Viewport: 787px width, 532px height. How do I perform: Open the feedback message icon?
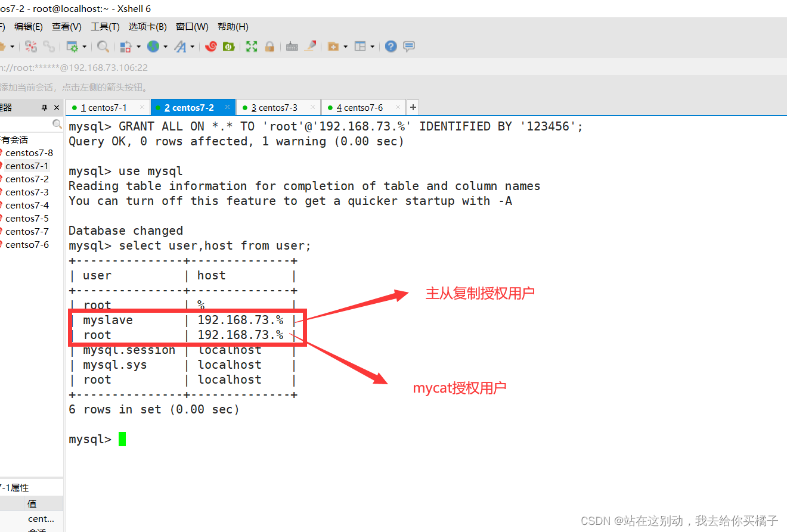pos(408,46)
